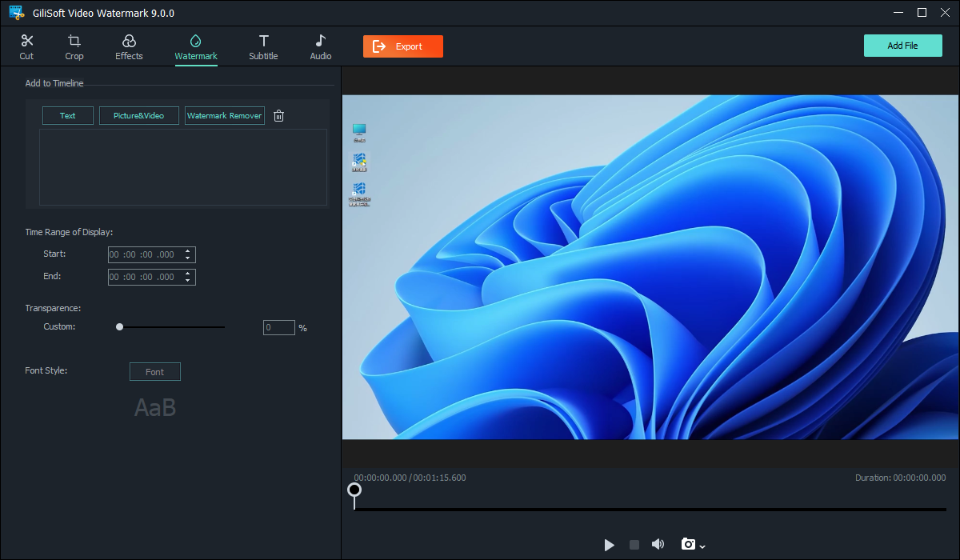The width and height of the screenshot is (960, 560).
Task: Select the Watermark tab
Action: coord(196,47)
